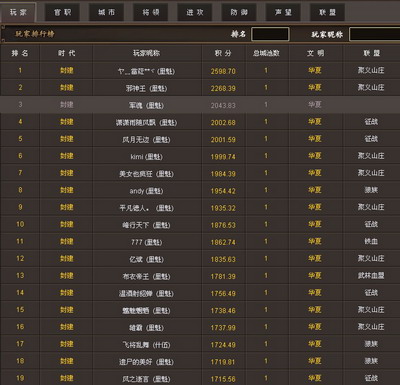The image size is (400, 385).
Task: Click 封建 era cell in rank 1 row
Action: 67,71
